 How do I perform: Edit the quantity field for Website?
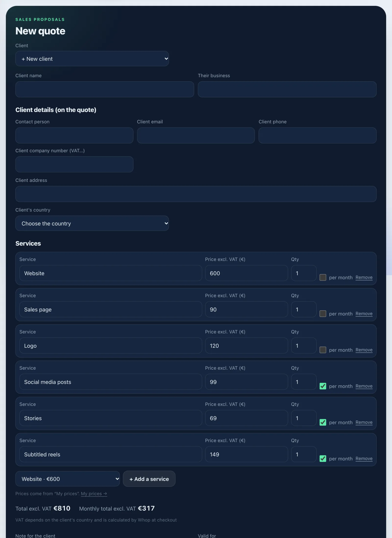304,273
